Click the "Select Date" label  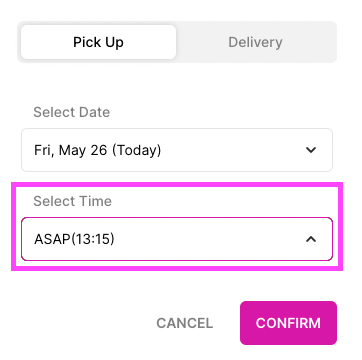72,112
